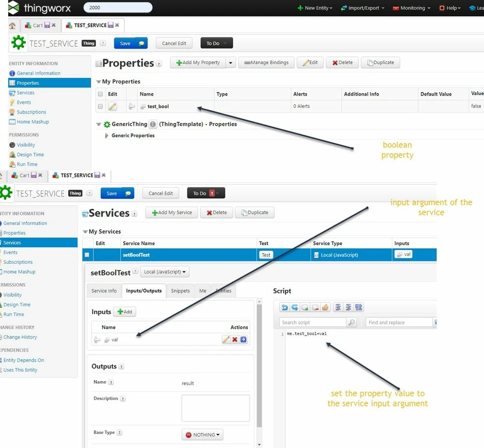Screen dimensions: 484x448
Task: Click the Search script field
Action: pos(313,322)
